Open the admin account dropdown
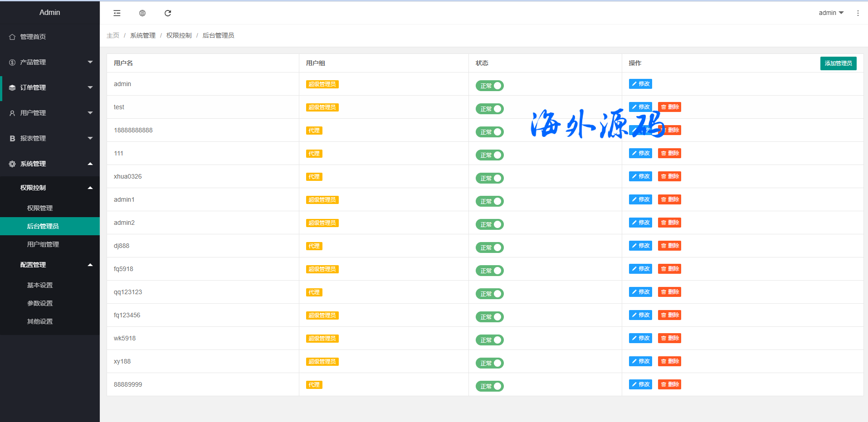868x422 pixels. pyautogui.click(x=831, y=13)
